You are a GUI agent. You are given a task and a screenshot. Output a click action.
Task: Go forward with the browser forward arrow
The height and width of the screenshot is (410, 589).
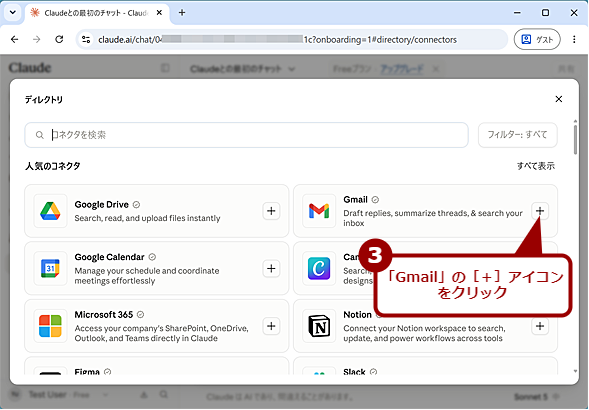(36, 39)
